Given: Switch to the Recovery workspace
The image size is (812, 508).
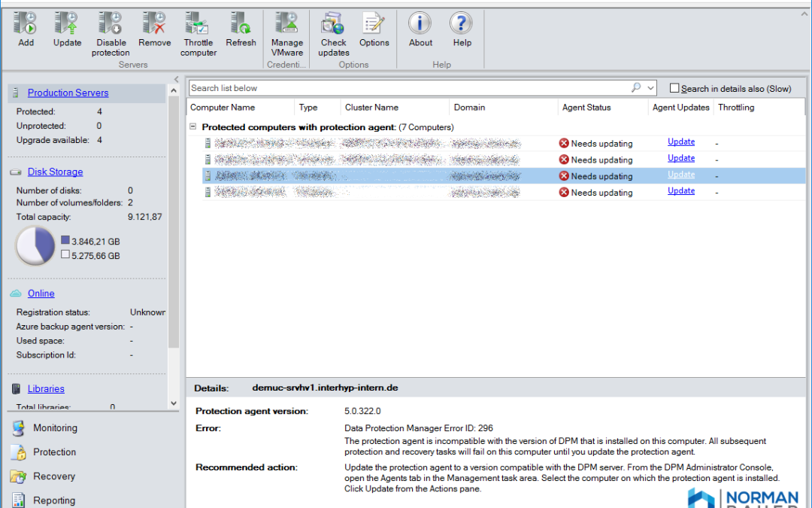Looking at the screenshot, I should (54, 476).
